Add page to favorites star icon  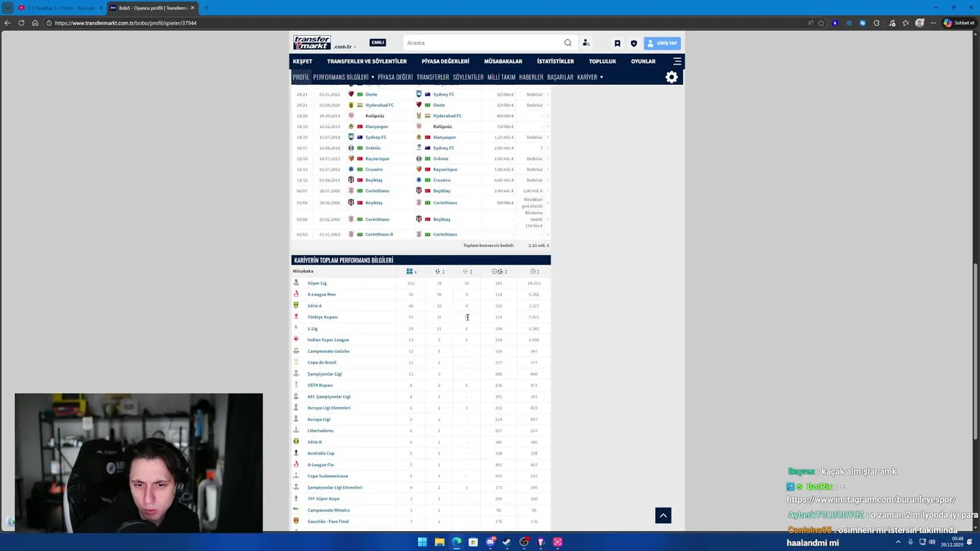pos(822,23)
